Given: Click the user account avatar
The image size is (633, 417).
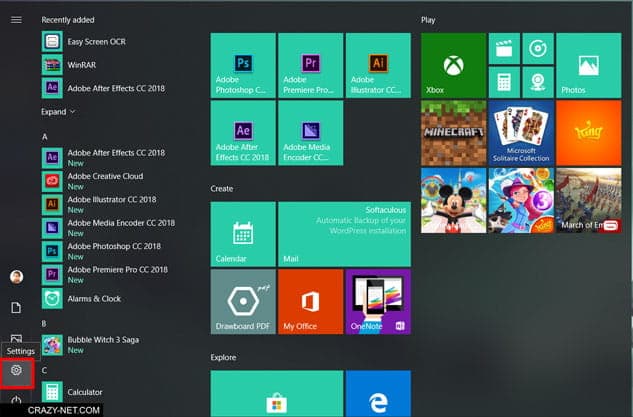Looking at the screenshot, I should tap(16, 277).
